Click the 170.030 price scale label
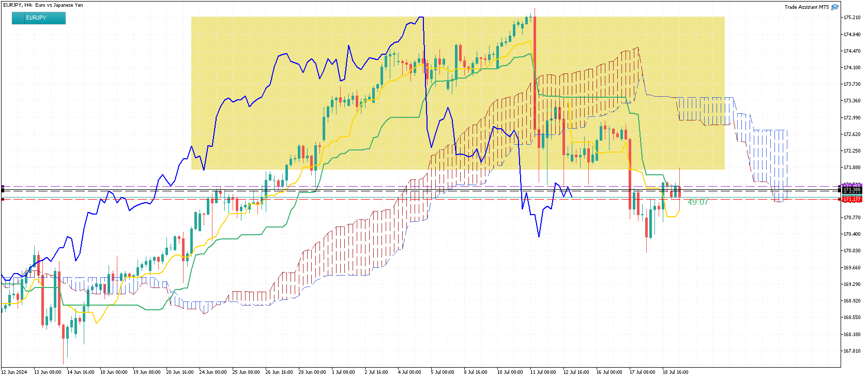Screen dimensions: 868x378 coord(852,251)
